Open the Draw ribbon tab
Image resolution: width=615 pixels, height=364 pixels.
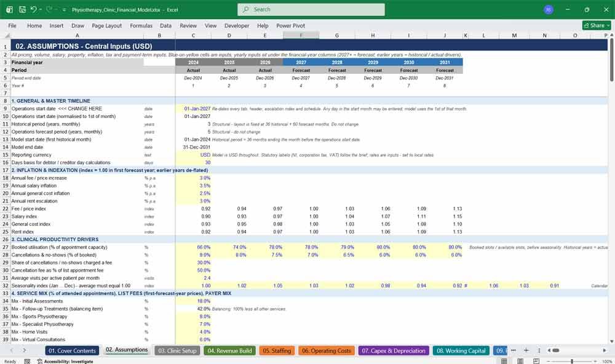coord(77,25)
